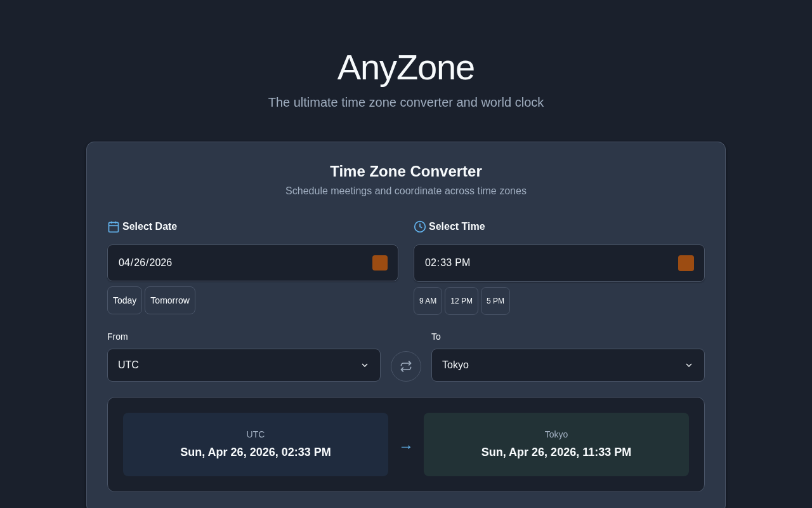Click the Time Zone Converter heading

point(406,171)
